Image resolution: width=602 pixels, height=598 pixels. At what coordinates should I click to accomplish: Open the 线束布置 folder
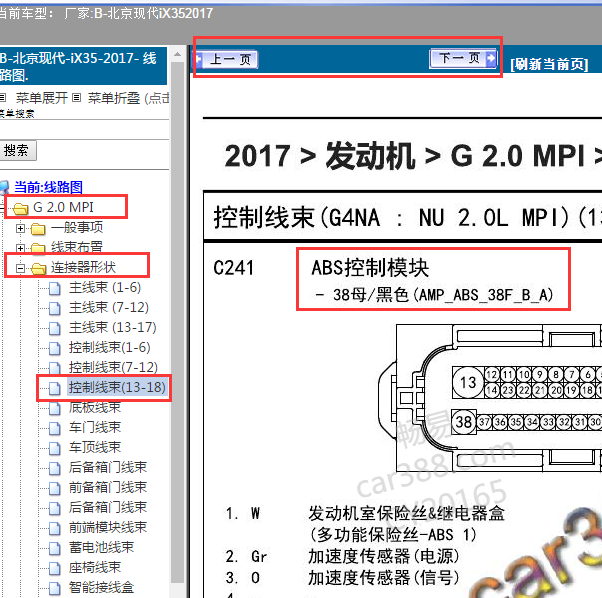[x=77, y=248]
